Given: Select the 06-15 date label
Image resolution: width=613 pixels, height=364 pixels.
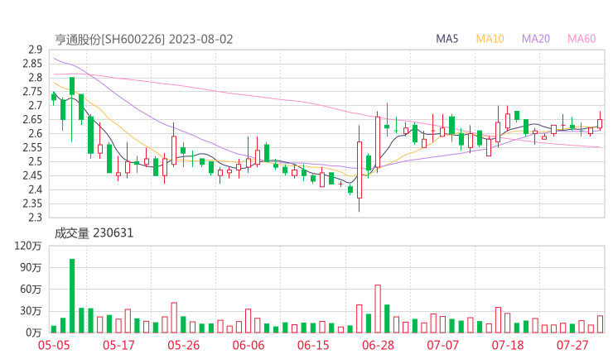Looking at the screenshot, I should (x=313, y=345).
